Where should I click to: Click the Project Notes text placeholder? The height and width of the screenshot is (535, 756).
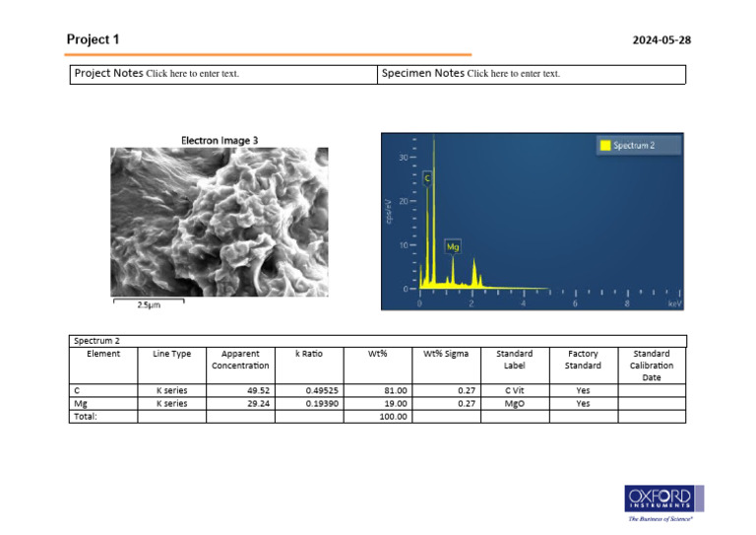(x=192, y=74)
